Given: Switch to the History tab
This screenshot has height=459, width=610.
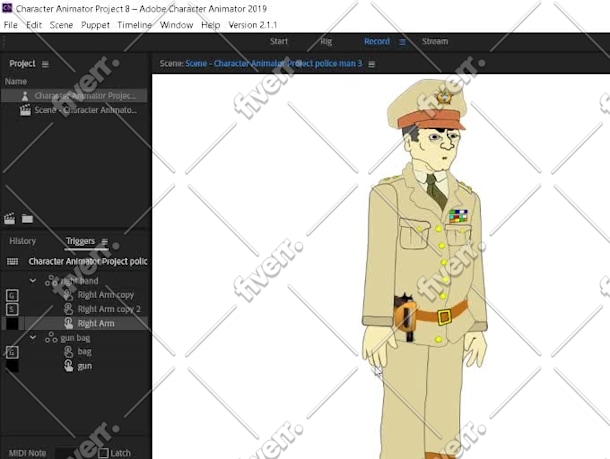Looking at the screenshot, I should [x=23, y=241].
